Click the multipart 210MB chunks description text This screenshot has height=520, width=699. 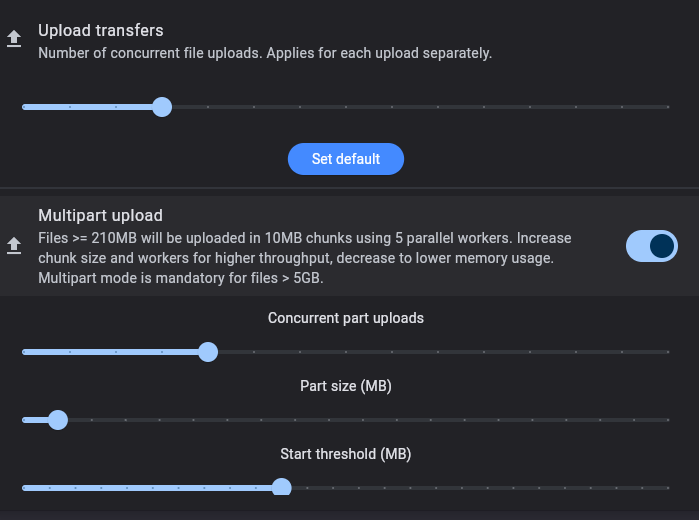305,258
